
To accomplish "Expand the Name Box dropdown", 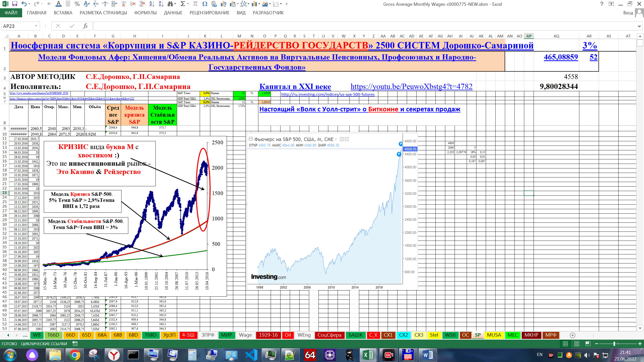I will pyautogui.click(x=36, y=26).
